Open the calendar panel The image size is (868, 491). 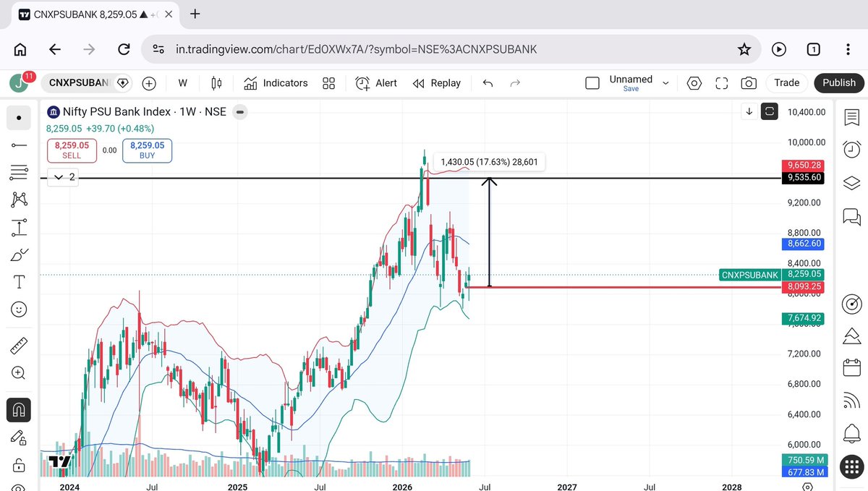coord(851,368)
